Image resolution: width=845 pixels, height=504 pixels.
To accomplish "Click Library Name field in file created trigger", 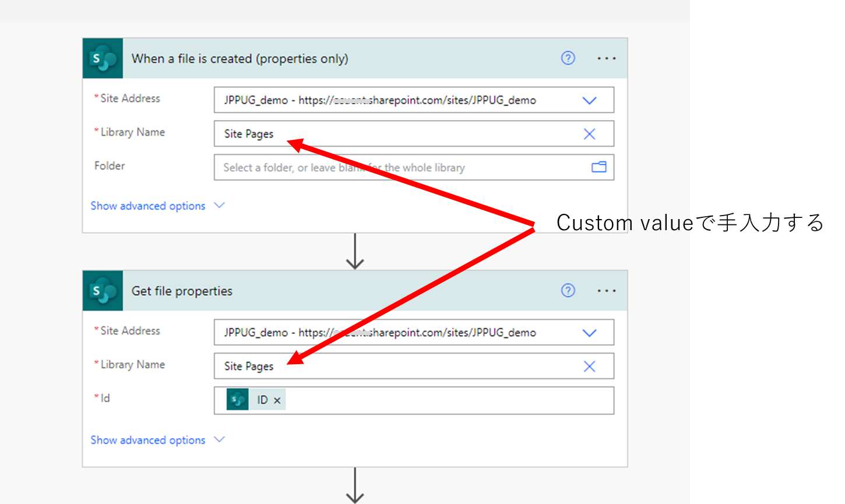I will pos(414,134).
